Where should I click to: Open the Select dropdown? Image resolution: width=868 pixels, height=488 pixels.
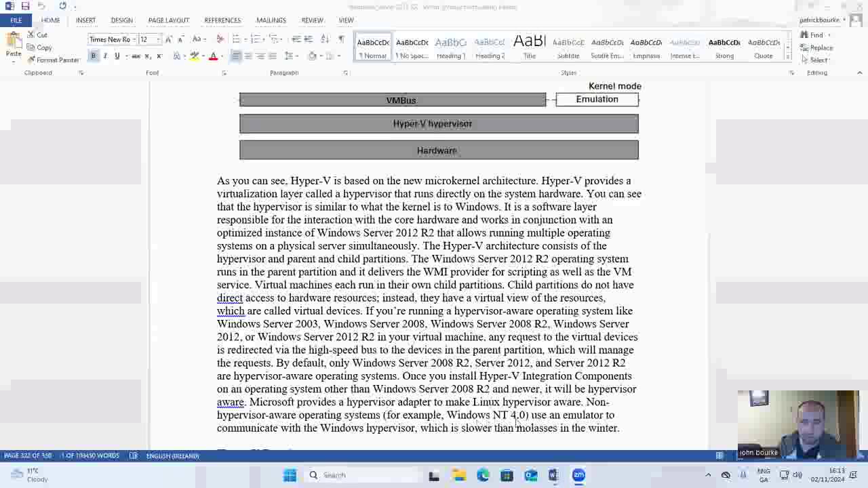[x=815, y=60]
